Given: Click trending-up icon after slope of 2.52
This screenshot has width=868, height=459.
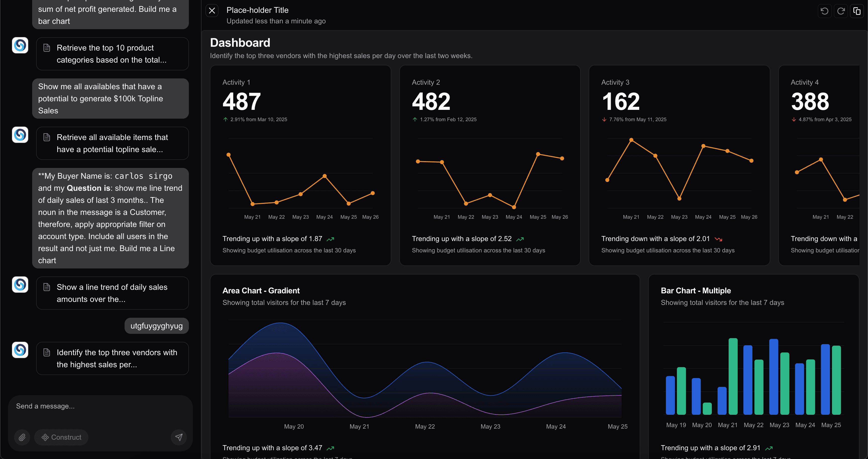Looking at the screenshot, I should [520, 239].
